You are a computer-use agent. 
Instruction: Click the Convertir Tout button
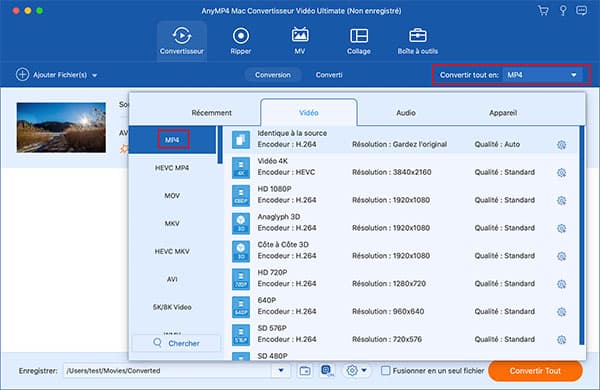click(535, 371)
